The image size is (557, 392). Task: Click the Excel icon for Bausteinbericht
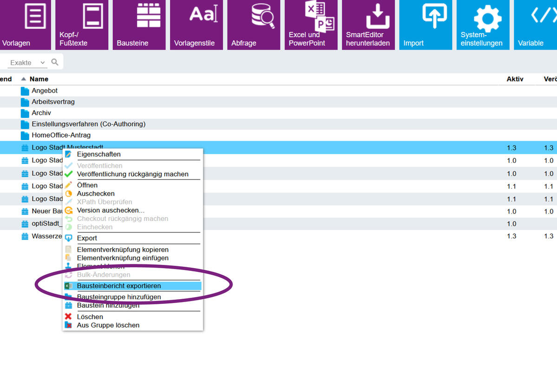[x=68, y=286]
